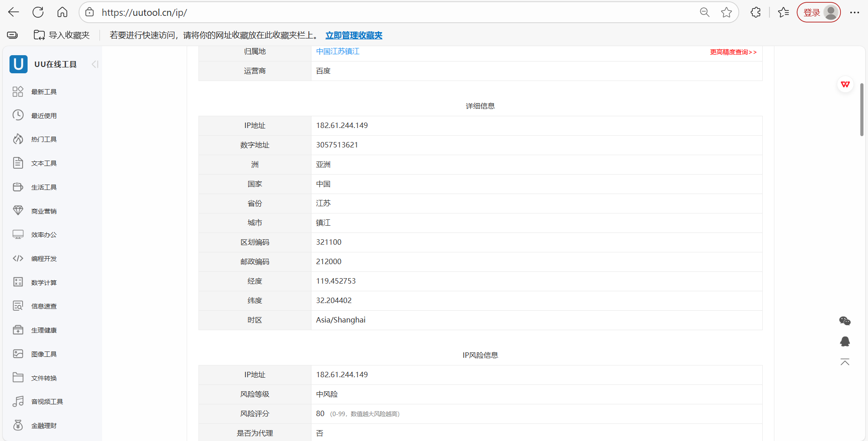Open the 音视频工具 music note icon
Viewport: 868px width, 441px height.
pyautogui.click(x=18, y=401)
